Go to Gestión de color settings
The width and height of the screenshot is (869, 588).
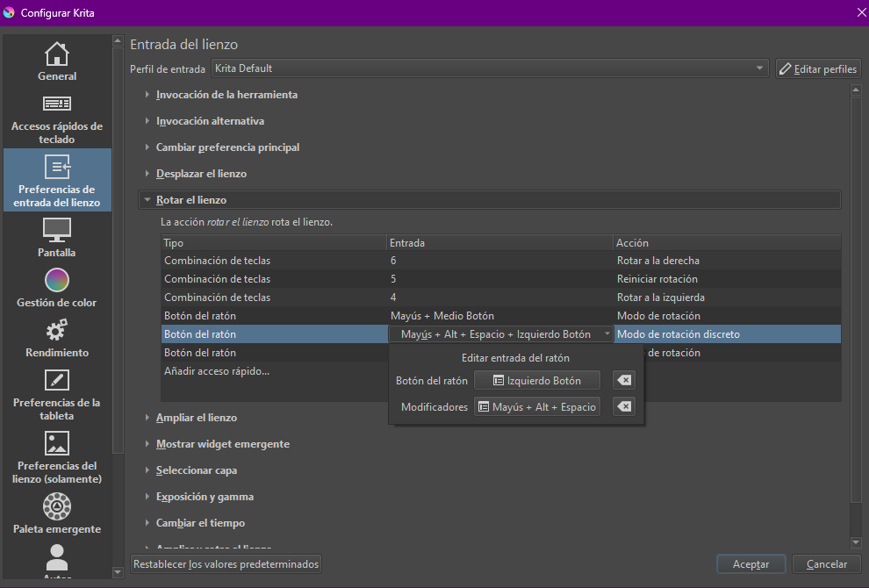click(57, 288)
